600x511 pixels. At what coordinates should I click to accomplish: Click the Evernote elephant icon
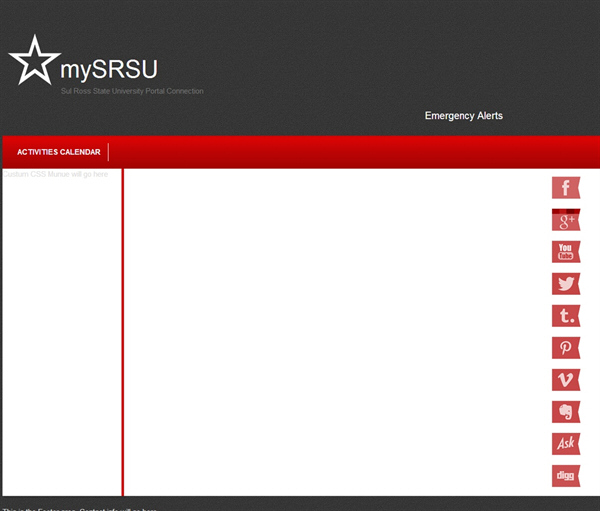[x=566, y=412]
